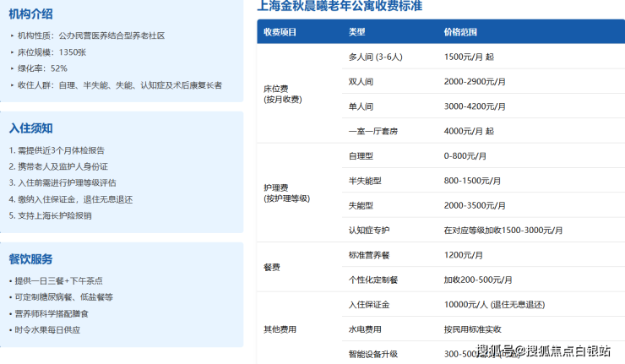Click the price 2000-3500元/月
The image size is (625, 364).
click(x=475, y=205)
